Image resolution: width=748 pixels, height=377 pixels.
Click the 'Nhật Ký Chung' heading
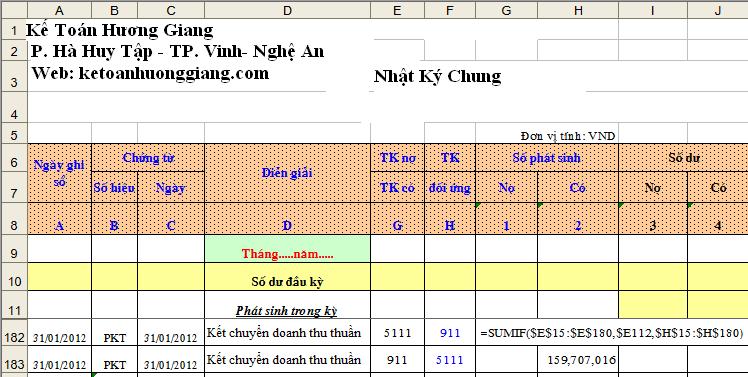[x=438, y=76]
